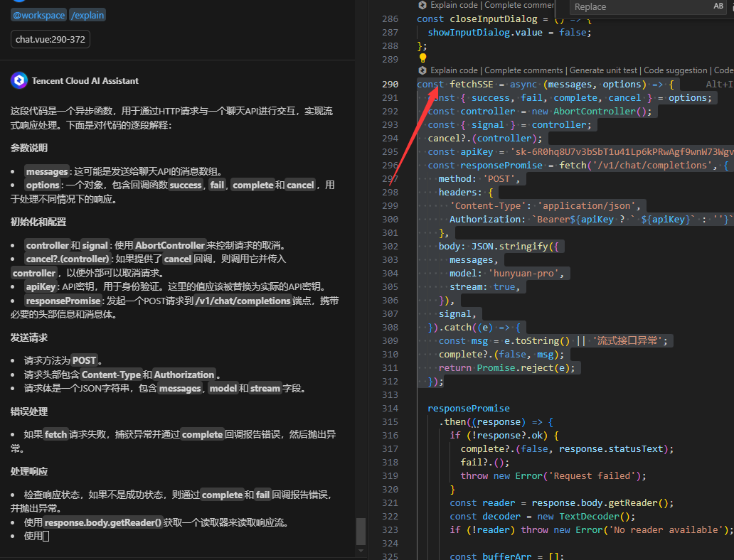Click line number 314 in the gutter
This screenshot has width=734, height=560.
point(390,409)
